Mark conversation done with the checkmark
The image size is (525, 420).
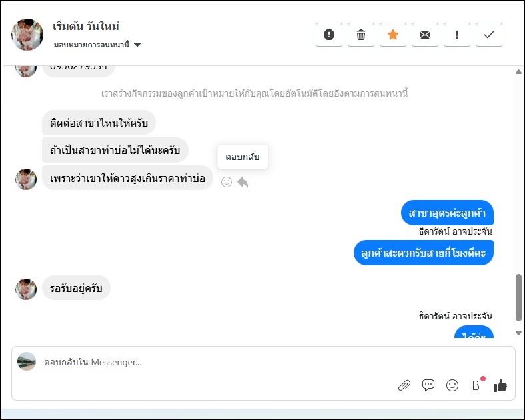tap(489, 35)
